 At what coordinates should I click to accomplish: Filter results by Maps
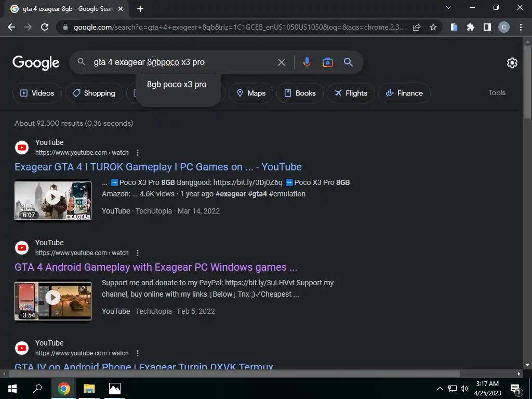[x=251, y=93]
